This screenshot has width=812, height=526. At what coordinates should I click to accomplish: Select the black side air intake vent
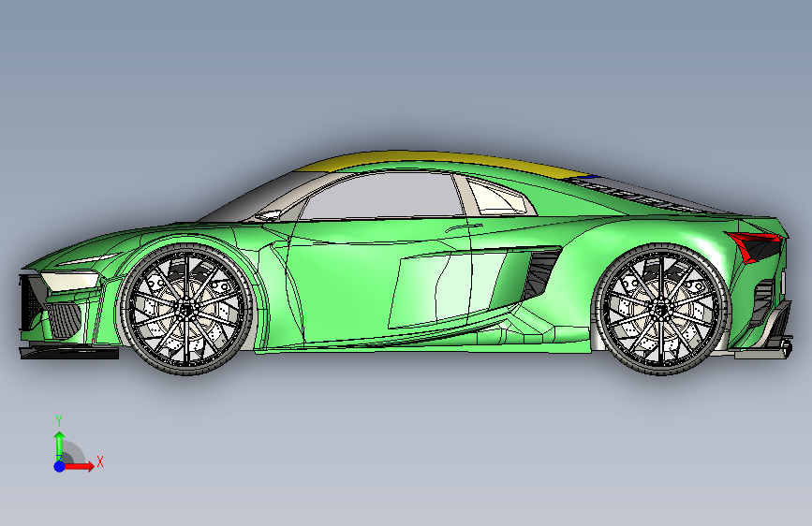point(541,275)
